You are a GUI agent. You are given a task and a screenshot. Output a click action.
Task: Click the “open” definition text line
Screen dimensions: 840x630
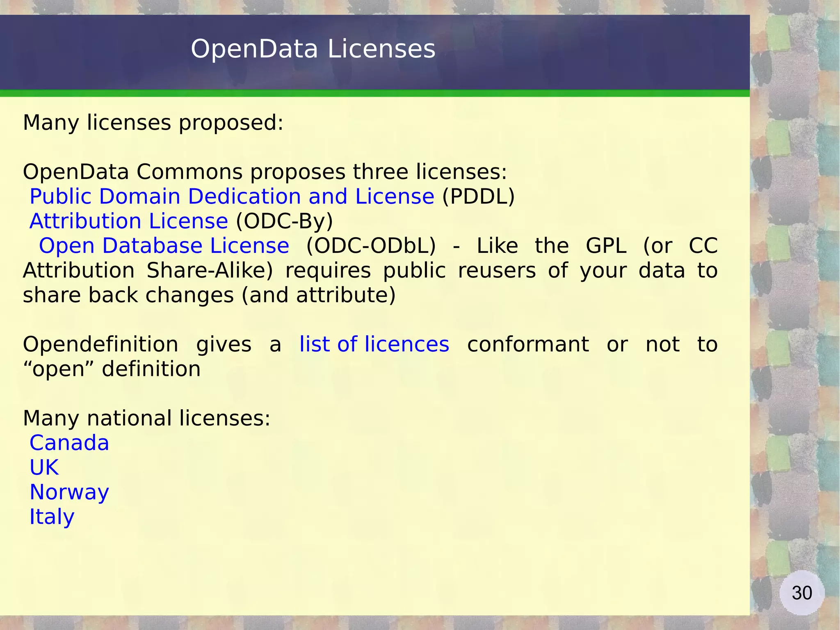coord(112,369)
